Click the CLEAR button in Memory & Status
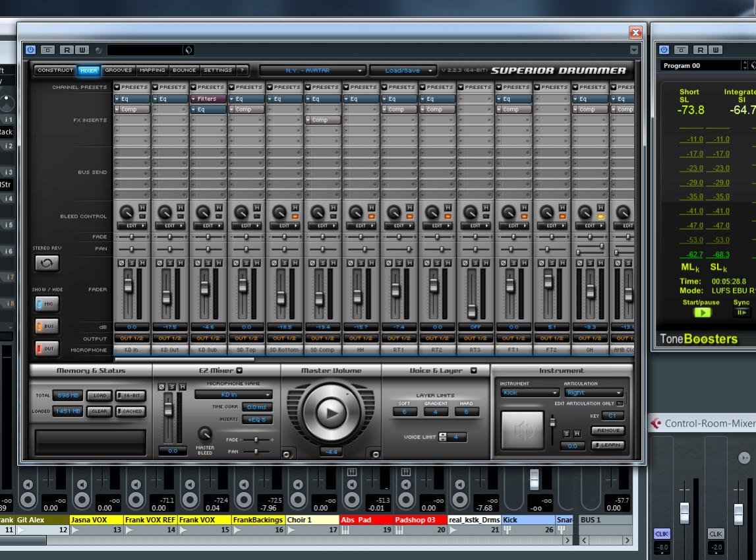This screenshot has width=756, height=560. coord(100,412)
